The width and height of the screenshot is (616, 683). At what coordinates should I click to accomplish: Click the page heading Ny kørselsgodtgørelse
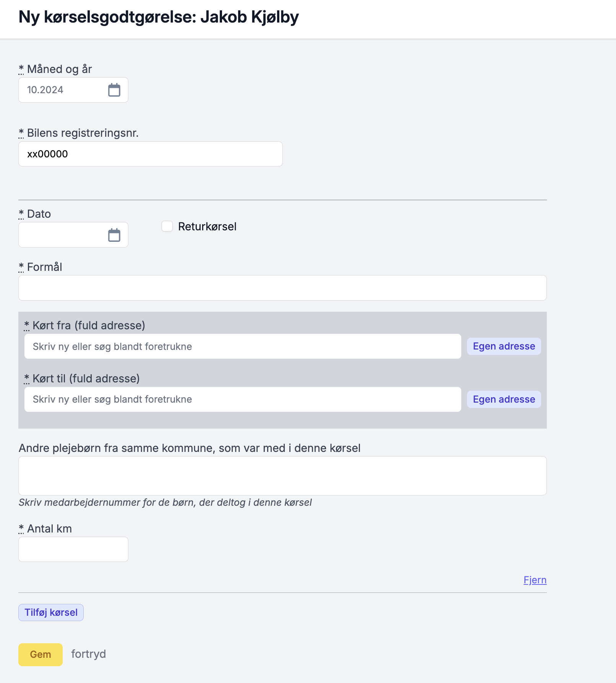click(x=158, y=17)
